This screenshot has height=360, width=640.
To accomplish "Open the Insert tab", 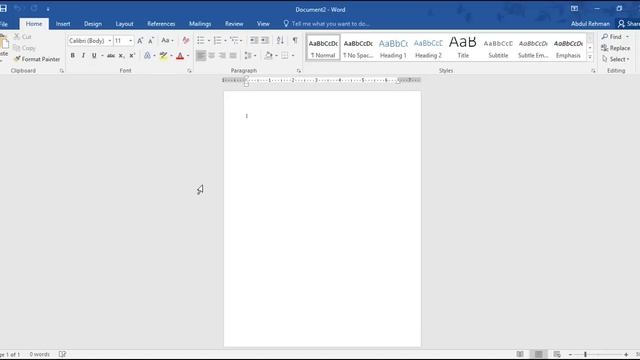I will 63,24.
